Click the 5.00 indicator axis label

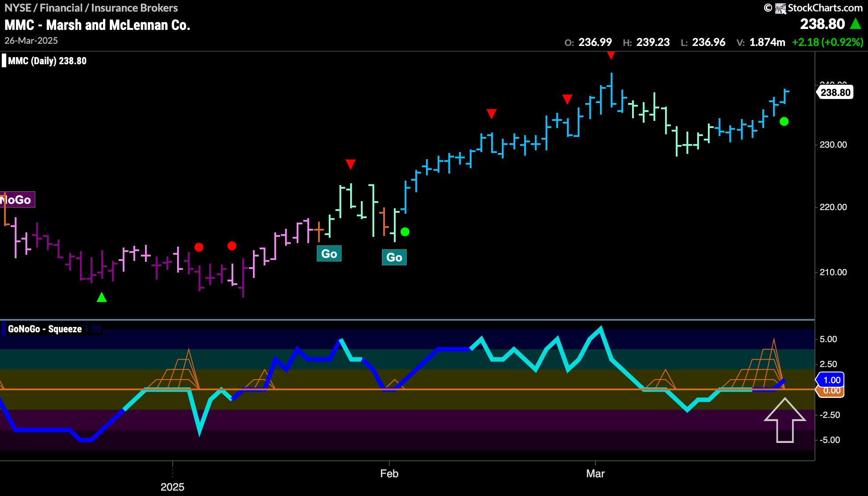[x=828, y=339]
